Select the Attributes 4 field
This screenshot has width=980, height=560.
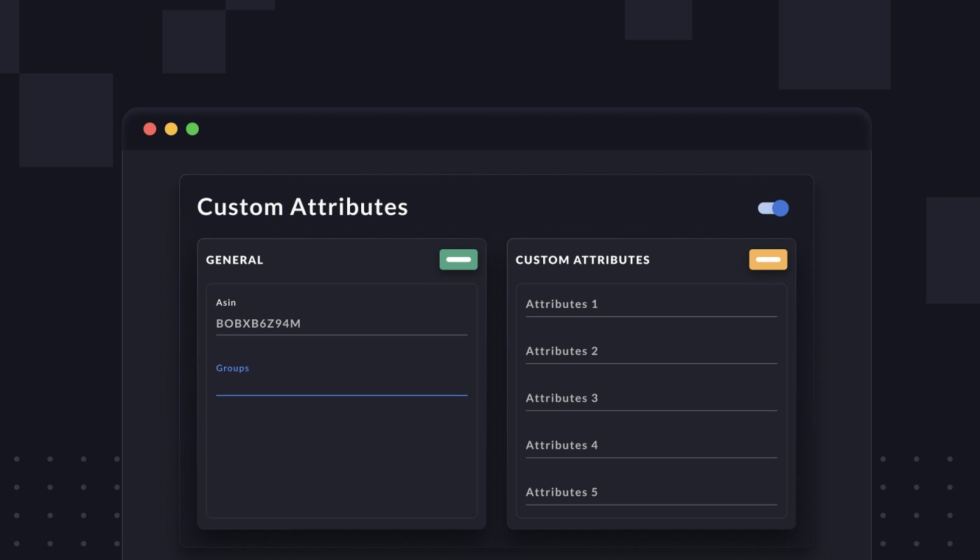click(651, 445)
